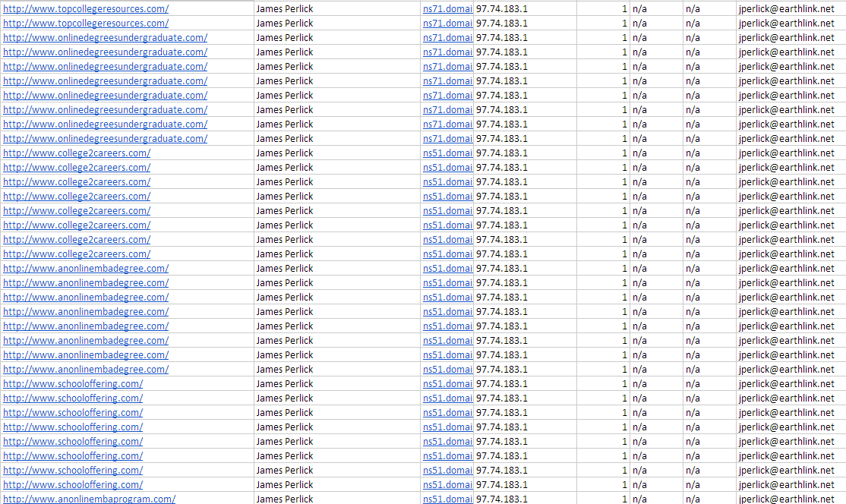Open the last college2careers.com link
The width and height of the screenshot is (846, 504).
[x=77, y=254]
